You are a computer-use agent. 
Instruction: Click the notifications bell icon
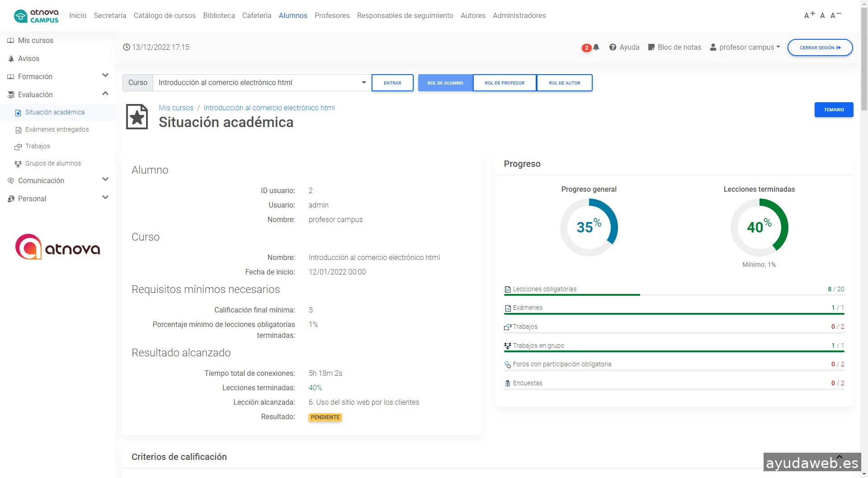pos(596,47)
